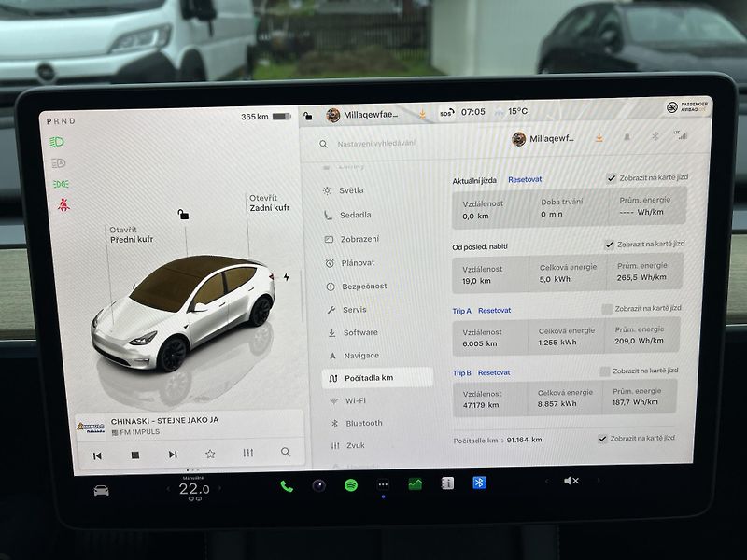Lower volume with the arrow left of the speaker

(547, 482)
